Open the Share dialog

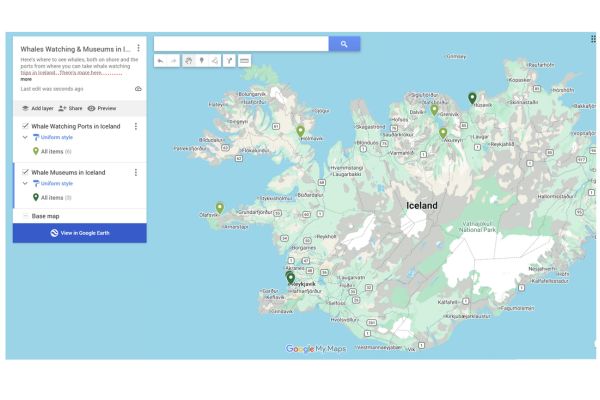(70, 108)
